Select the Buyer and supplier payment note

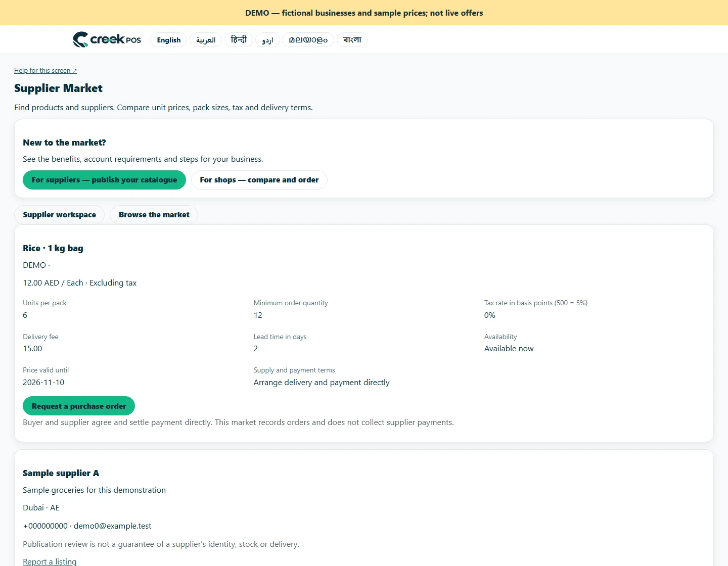238,422
